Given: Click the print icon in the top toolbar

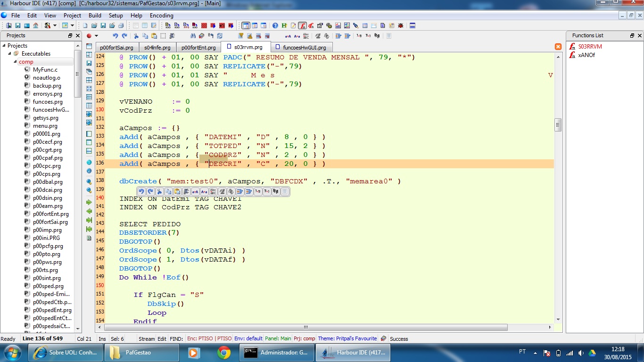Looking at the screenshot, I should click(121, 25).
